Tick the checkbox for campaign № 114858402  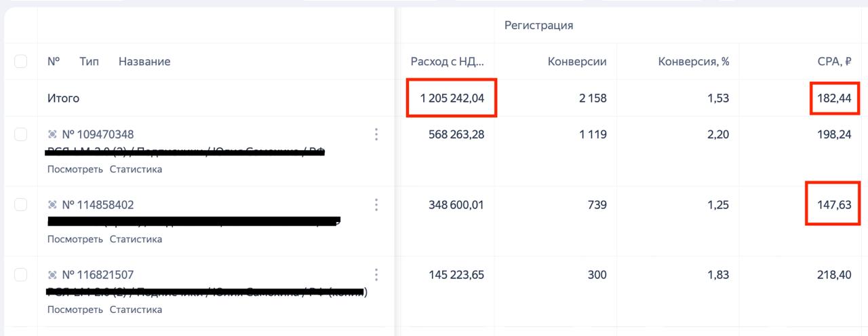[x=21, y=205]
